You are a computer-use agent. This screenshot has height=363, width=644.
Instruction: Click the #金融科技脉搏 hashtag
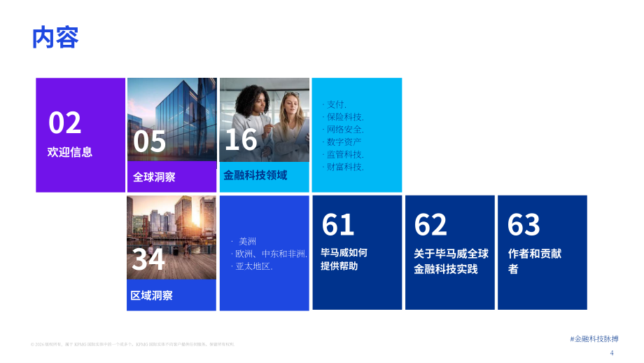click(594, 338)
